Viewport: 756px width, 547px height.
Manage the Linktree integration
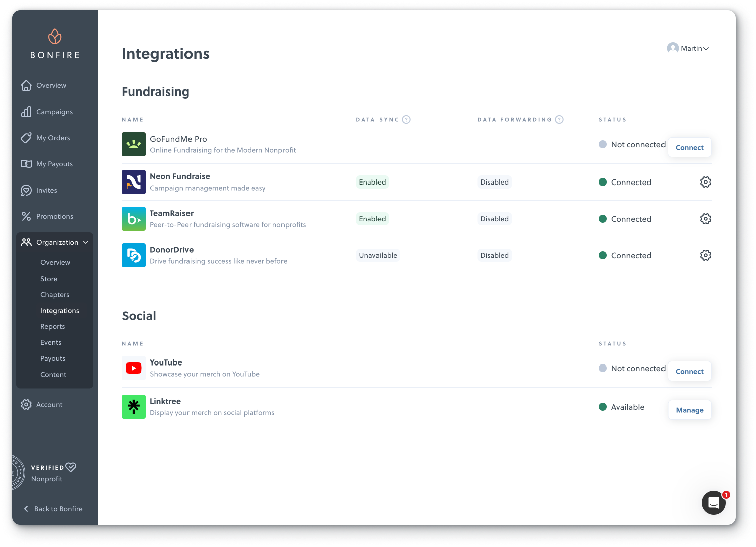tap(689, 410)
